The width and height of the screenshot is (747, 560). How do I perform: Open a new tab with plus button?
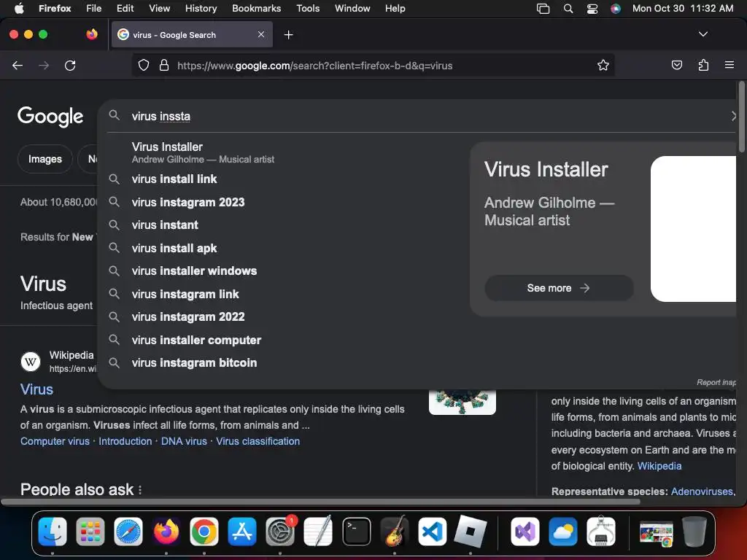[x=288, y=35]
